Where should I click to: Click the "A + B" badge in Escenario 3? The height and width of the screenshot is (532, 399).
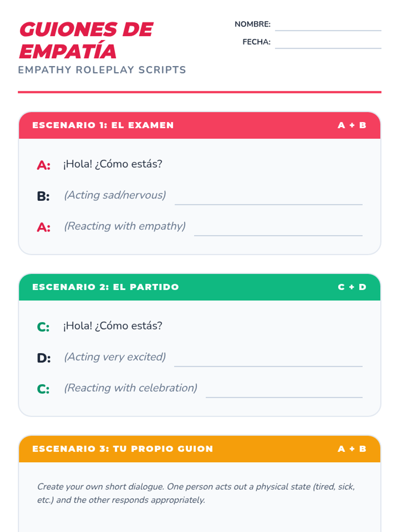(352, 449)
